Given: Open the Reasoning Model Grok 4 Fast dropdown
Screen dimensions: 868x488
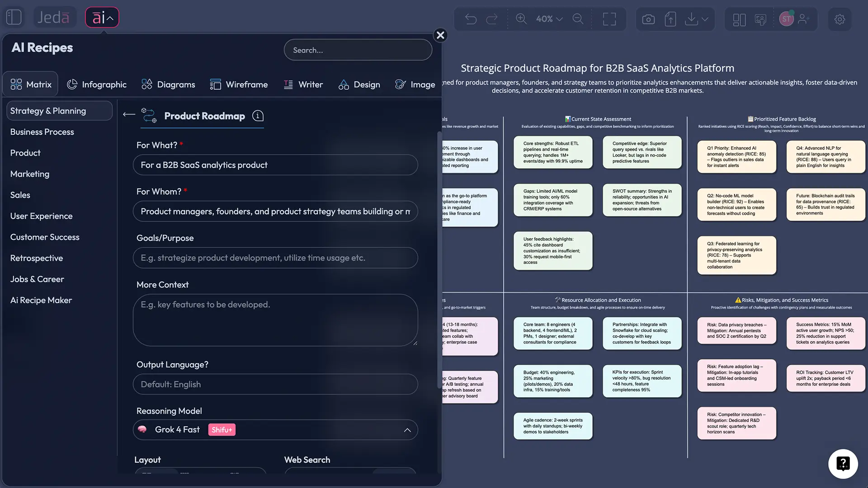Looking at the screenshot, I should tap(407, 430).
